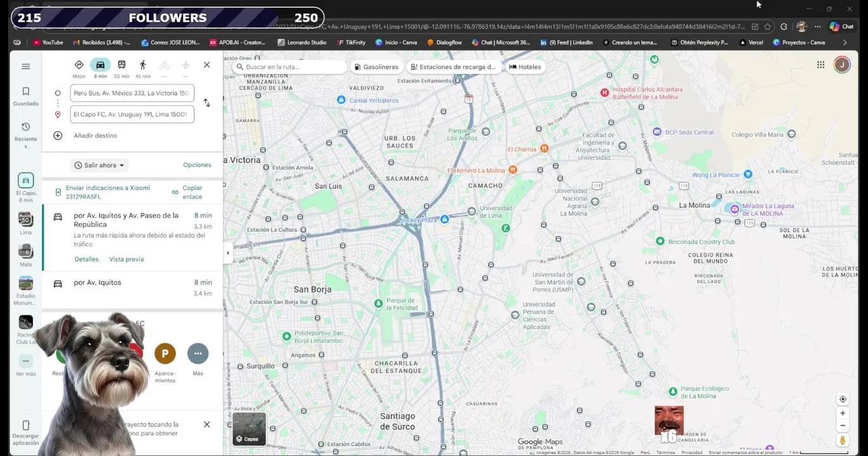
Task: Open the Recientes history panel
Action: click(26, 136)
